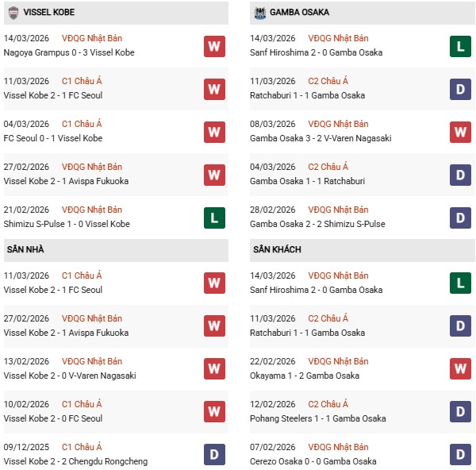476x470 pixels.
Task: Click C1 Châu Á label dated 09/12/2025
Action: point(82,447)
